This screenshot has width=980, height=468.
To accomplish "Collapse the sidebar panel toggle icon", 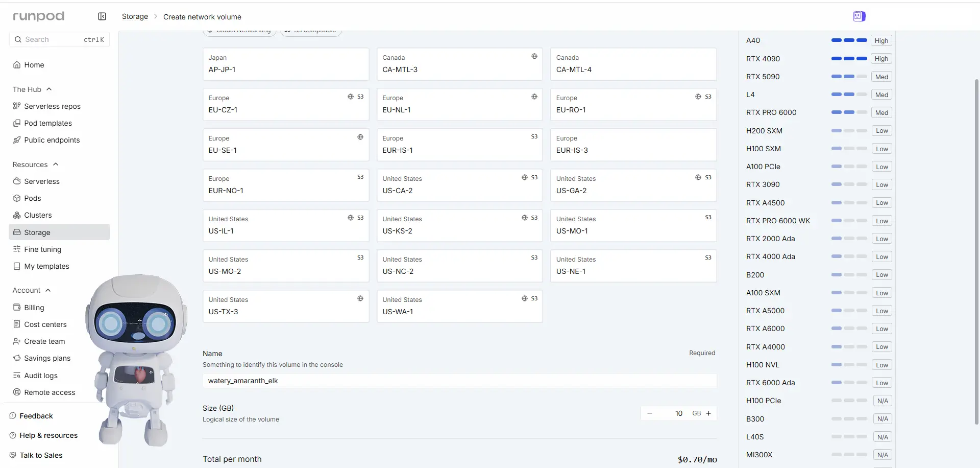I will [102, 16].
